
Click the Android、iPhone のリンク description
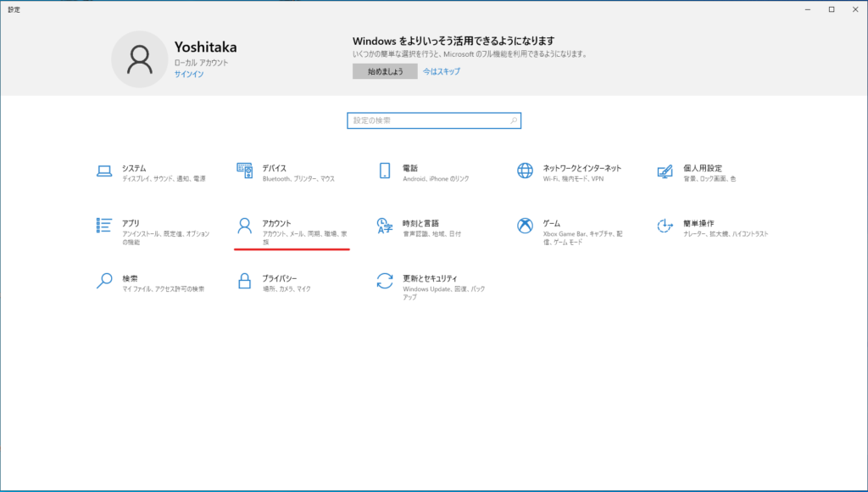(436, 179)
